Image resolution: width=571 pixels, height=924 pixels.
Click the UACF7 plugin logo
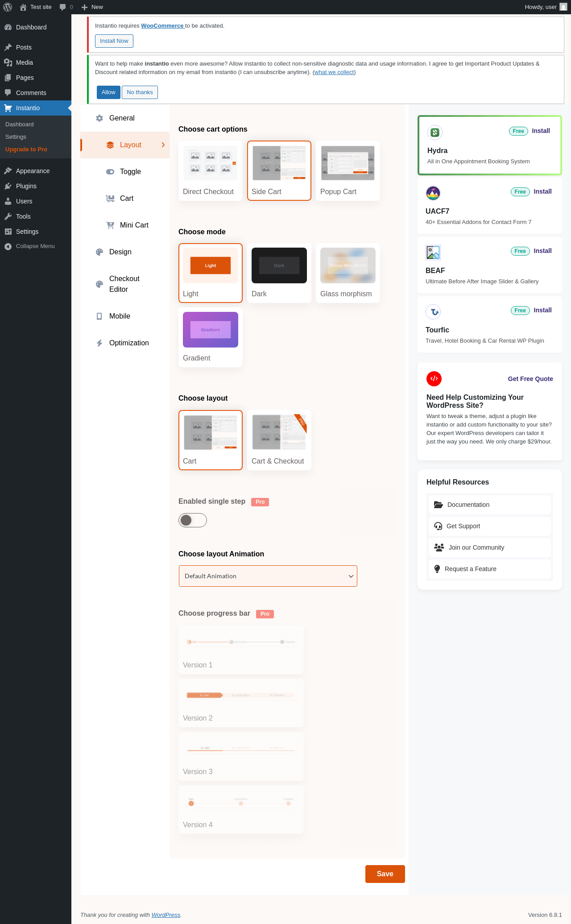[x=433, y=193]
